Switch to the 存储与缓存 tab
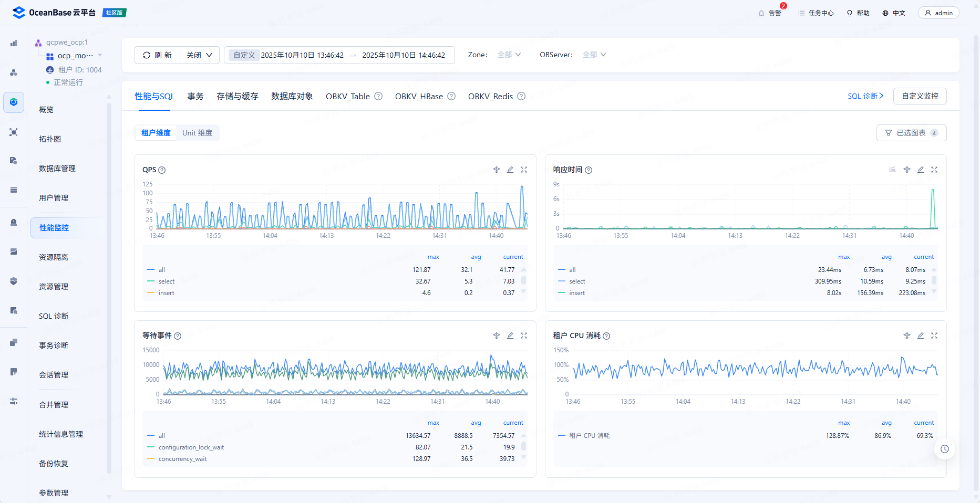The image size is (980, 503). tap(237, 96)
